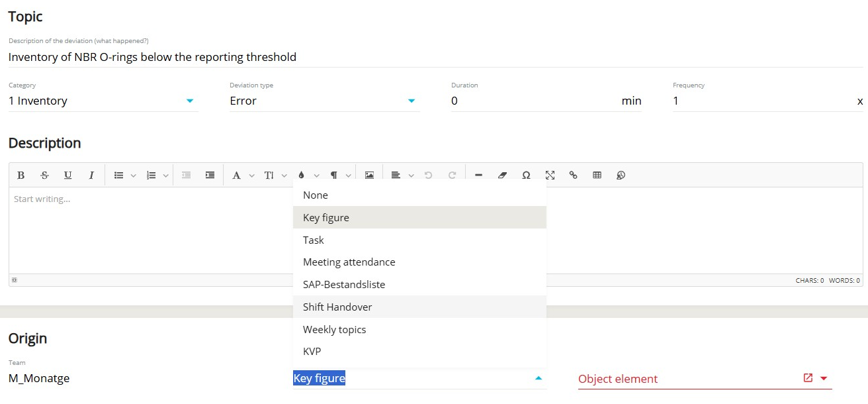868x404 pixels.
Task: Open Object element in external view icon
Action: click(x=808, y=378)
